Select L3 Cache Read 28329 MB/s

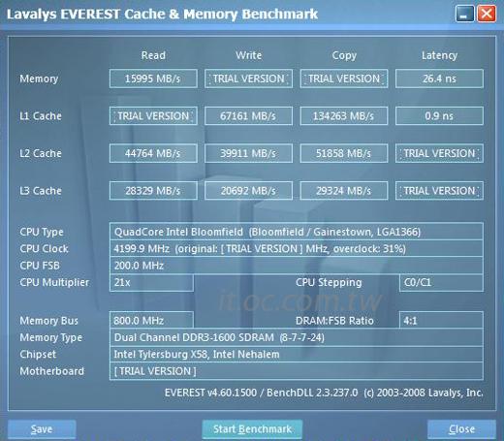[153, 191]
